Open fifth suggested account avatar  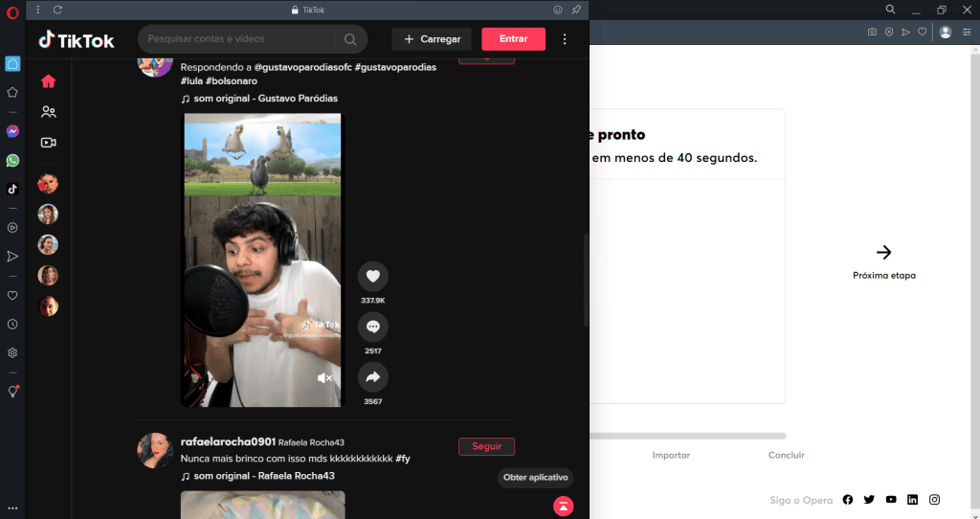pyautogui.click(x=48, y=305)
